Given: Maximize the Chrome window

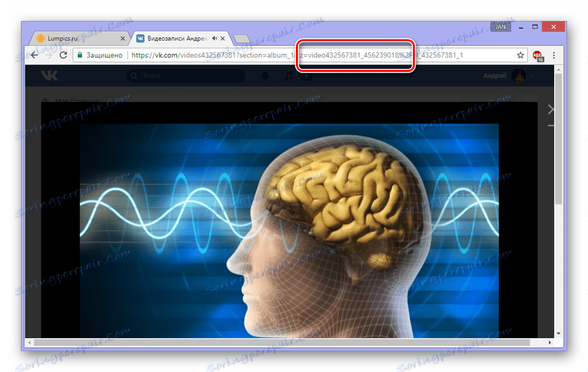Looking at the screenshot, I should [x=535, y=27].
